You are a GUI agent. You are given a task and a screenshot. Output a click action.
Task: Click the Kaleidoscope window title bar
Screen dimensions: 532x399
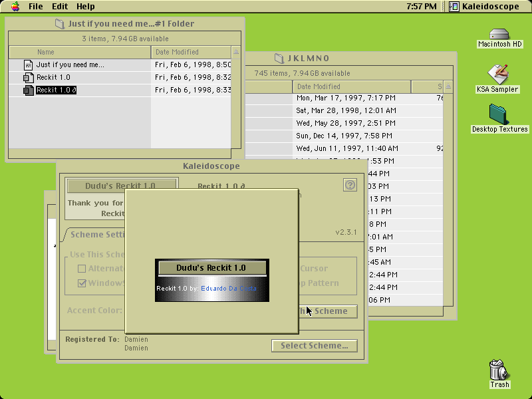click(x=211, y=166)
